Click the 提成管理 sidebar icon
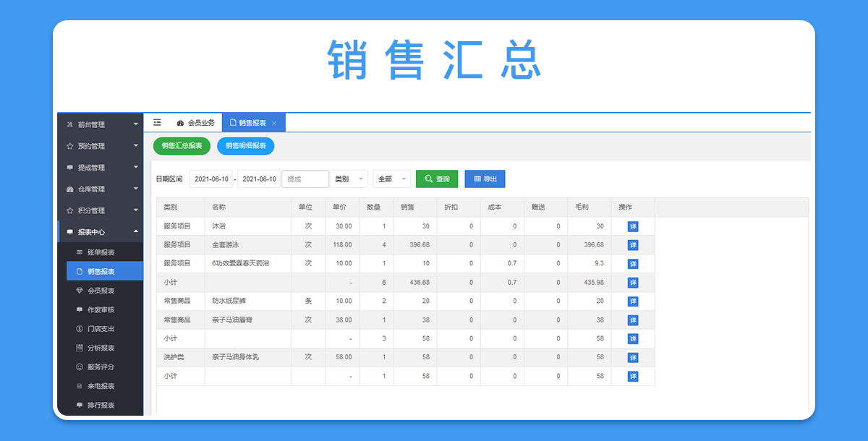Screen dimensions: 868x441 pos(70,168)
